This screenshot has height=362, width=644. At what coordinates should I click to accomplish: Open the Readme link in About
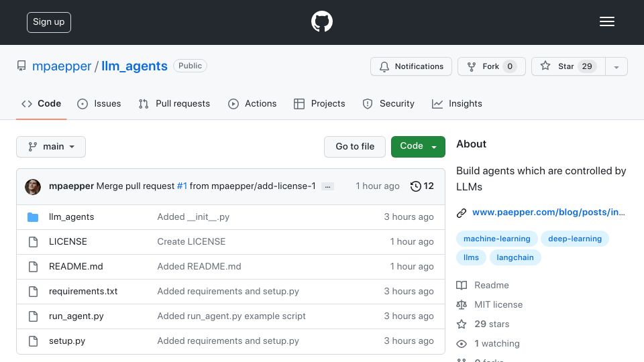pos(491,286)
